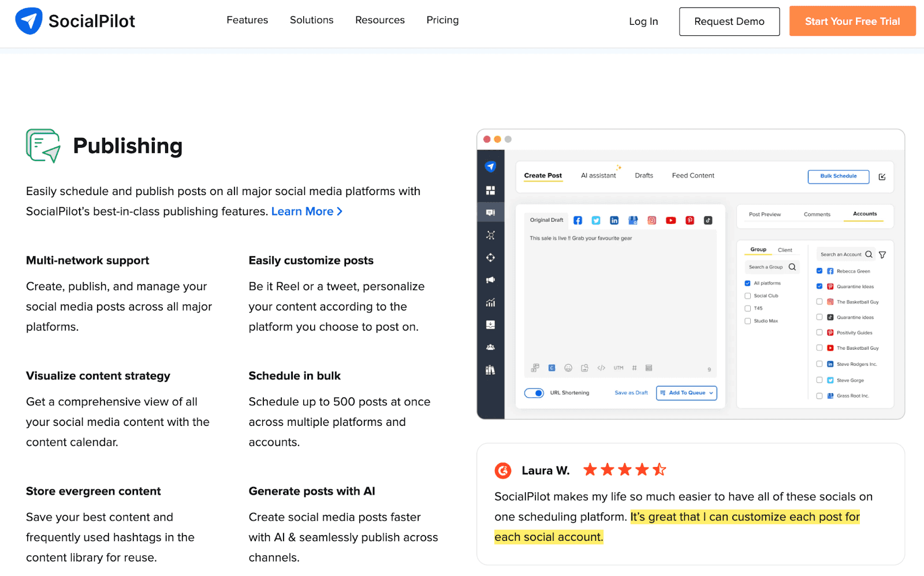The image size is (924, 576).
Task: Select the Instagram icon in draft tabs
Action: (x=652, y=220)
